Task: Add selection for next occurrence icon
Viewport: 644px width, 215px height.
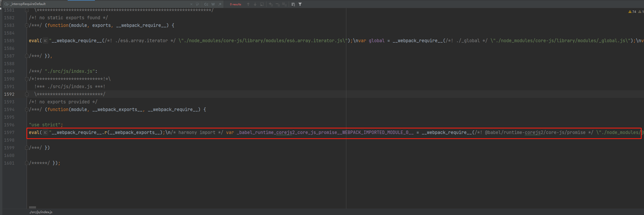Action: click(271, 4)
